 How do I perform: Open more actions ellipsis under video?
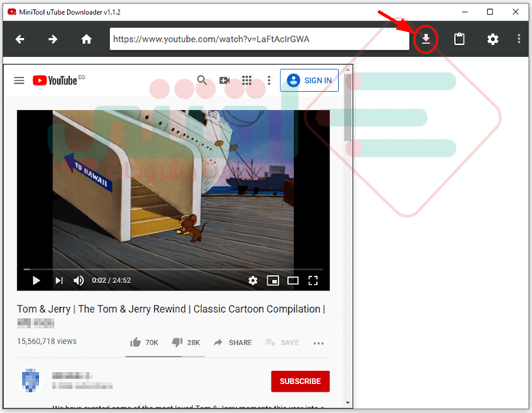click(318, 343)
